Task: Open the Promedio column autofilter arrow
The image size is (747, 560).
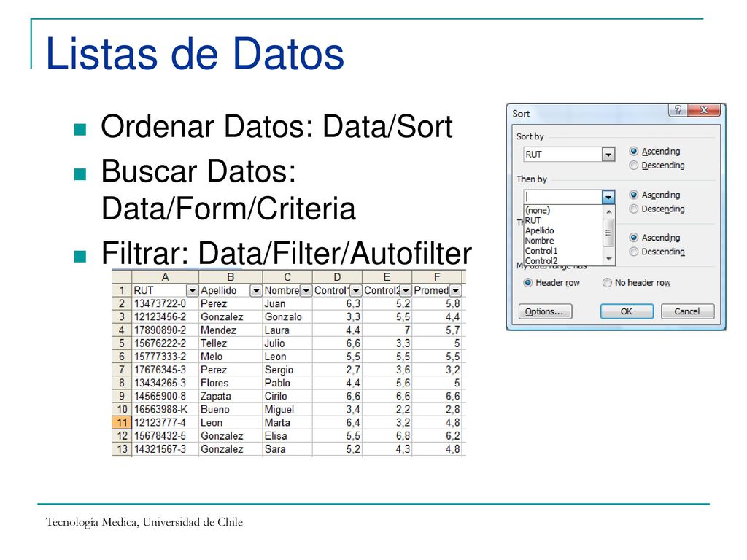Action: (x=455, y=290)
